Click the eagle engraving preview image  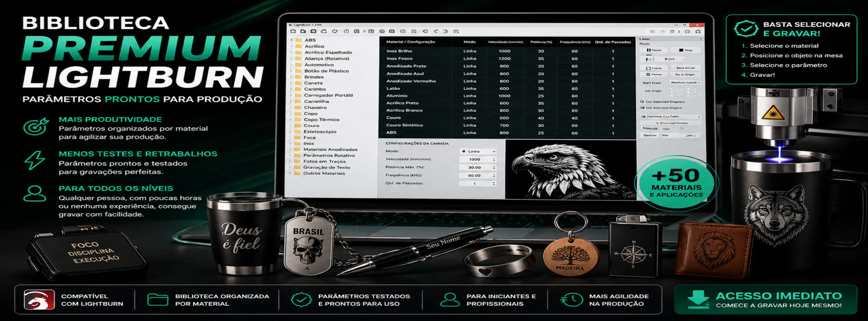coord(571,170)
